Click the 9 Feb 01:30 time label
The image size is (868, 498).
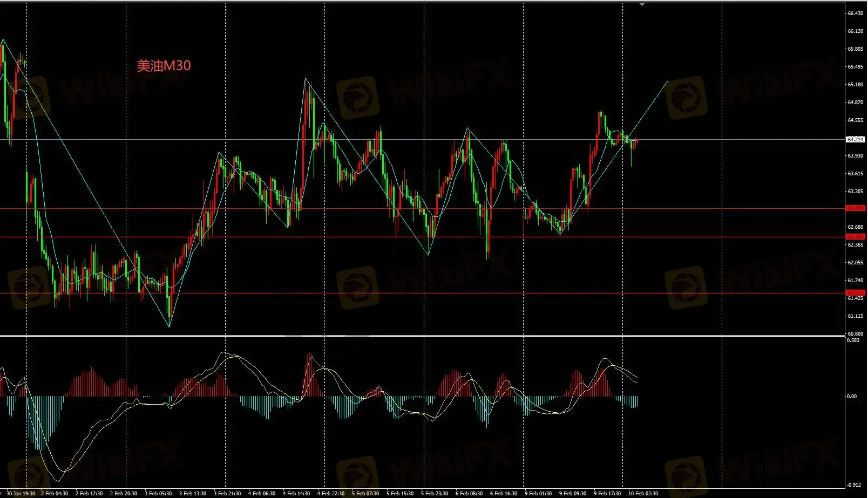point(538,494)
